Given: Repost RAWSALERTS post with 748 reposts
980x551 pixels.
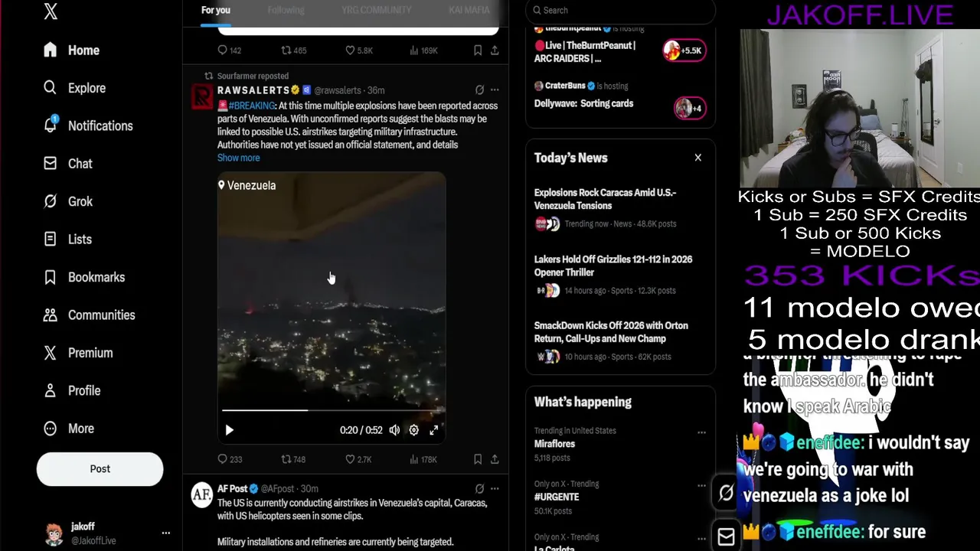Looking at the screenshot, I should coord(293,459).
